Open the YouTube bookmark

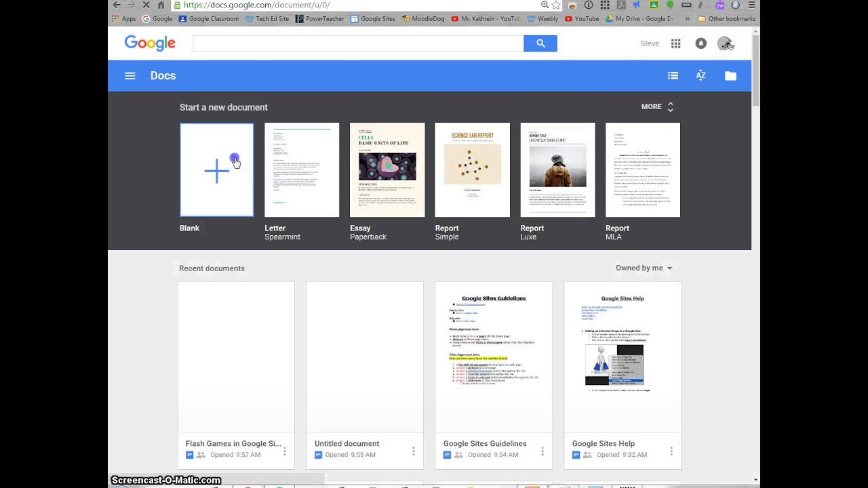(x=582, y=19)
